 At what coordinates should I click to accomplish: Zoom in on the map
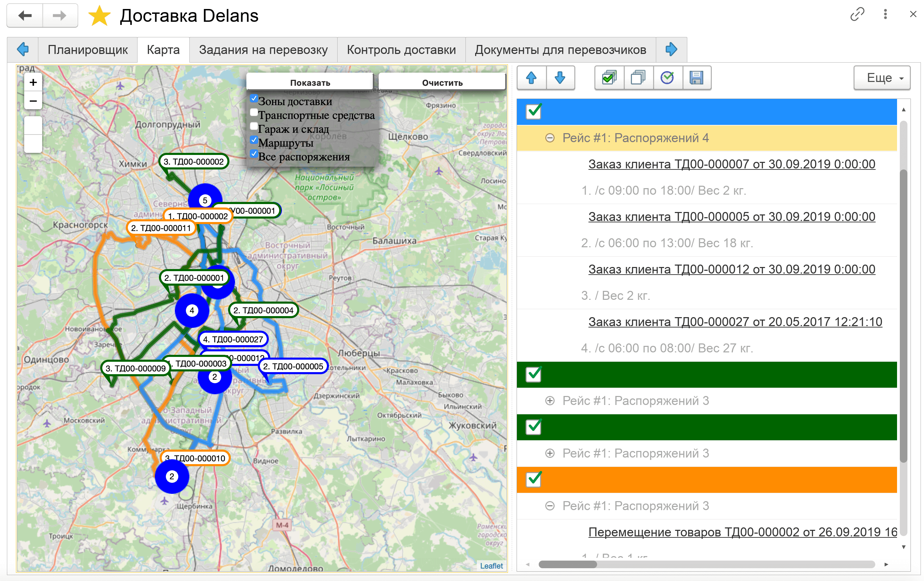(x=34, y=82)
